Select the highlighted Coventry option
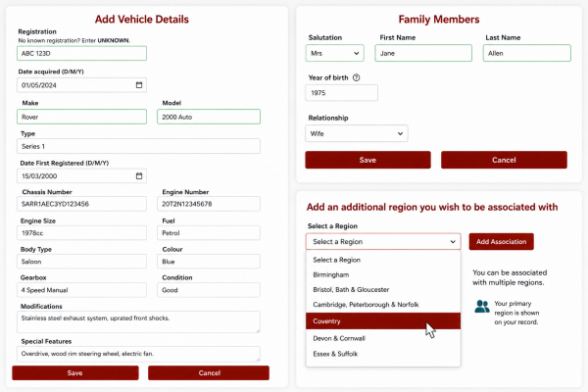The image size is (588, 392). pyautogui.click(x=383, y=321)
